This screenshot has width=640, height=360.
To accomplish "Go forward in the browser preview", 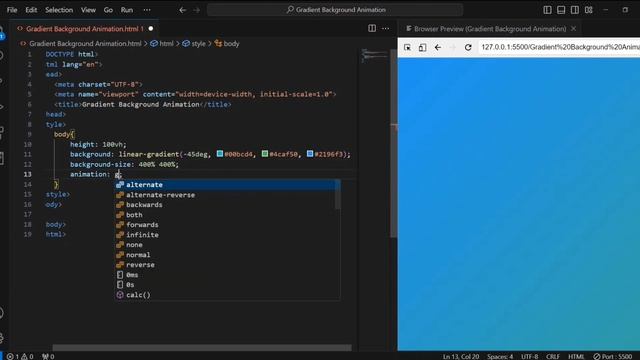I will pyautogui.click(x=453, y=47).
